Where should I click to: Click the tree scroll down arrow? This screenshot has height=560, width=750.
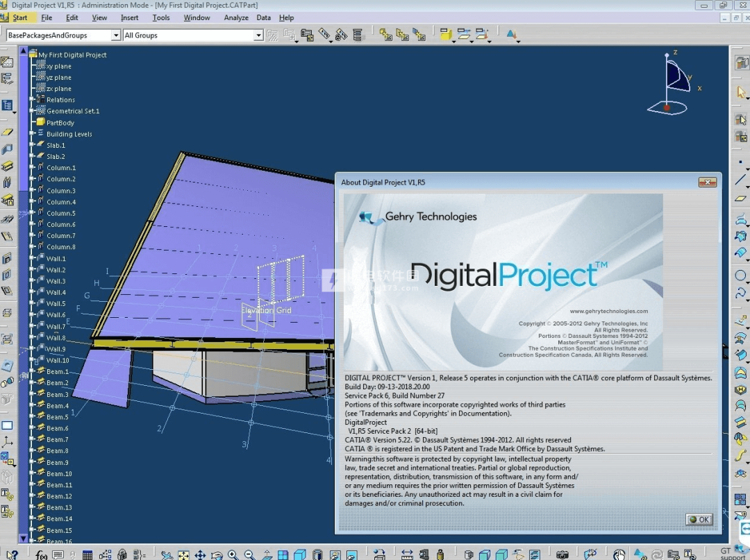pos(23,538)
